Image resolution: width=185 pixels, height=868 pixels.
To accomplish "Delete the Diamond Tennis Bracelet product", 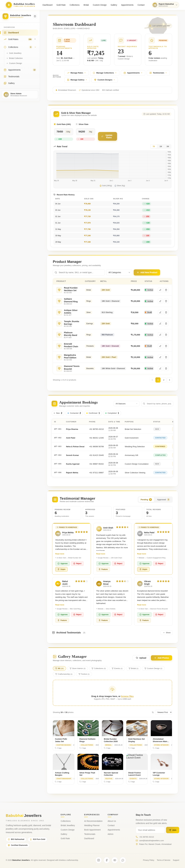I will pyautogui.click(x=166, y=368).
